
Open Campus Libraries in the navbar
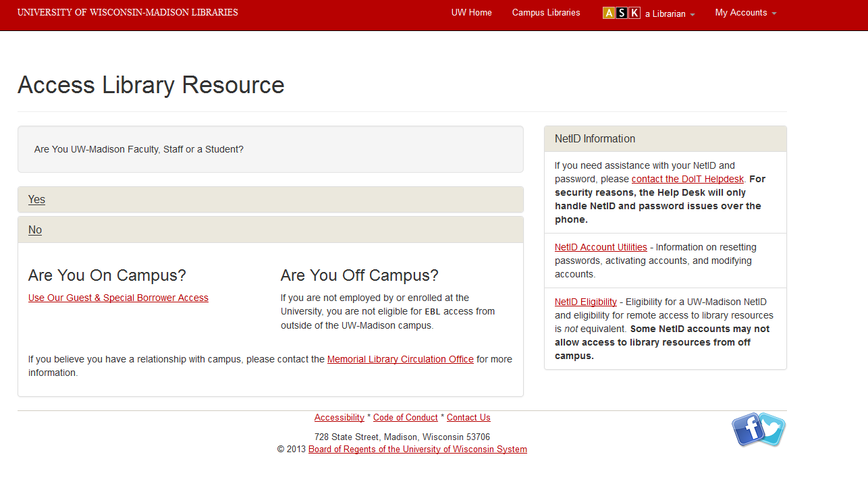point(546,13)
